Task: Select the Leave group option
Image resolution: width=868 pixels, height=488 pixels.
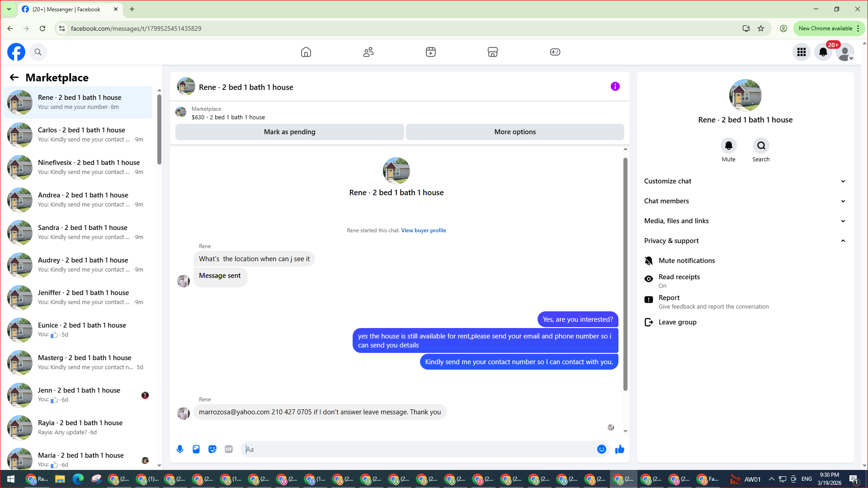Action: (677, 322)
